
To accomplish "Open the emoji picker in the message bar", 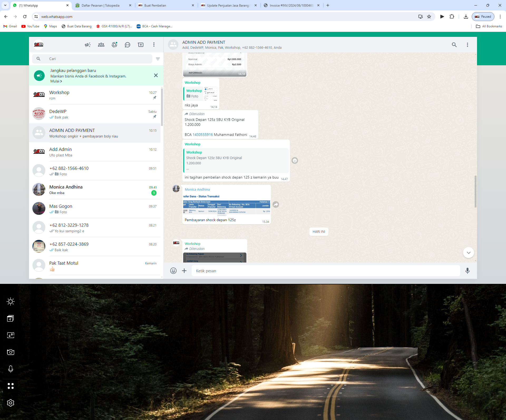I will tap(173, 271).
